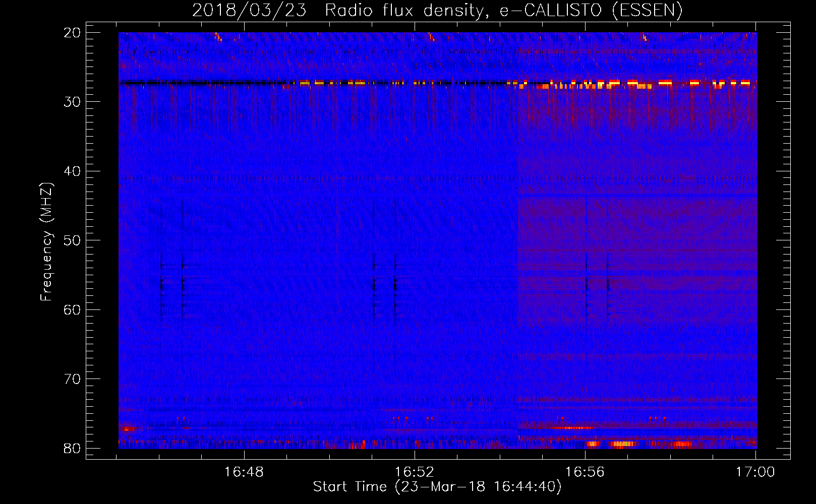Click the '20' frequency tick label
The height and width of the screenshot is (504, 816).
(73, 33)
